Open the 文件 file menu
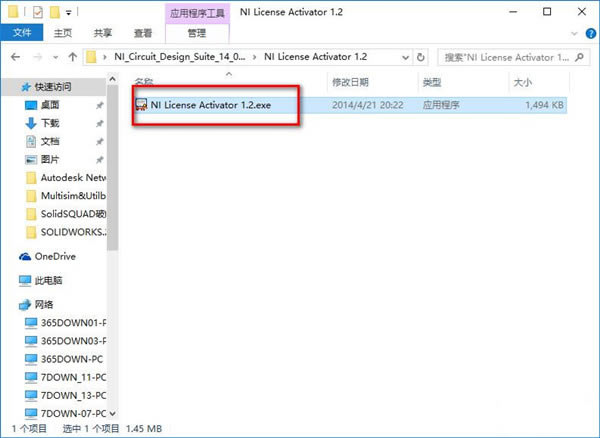 tap(22, 33)
